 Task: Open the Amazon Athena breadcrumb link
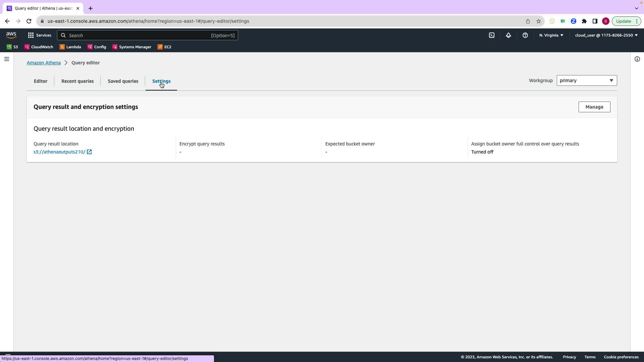pyautogui.click(x=44, y=63)
